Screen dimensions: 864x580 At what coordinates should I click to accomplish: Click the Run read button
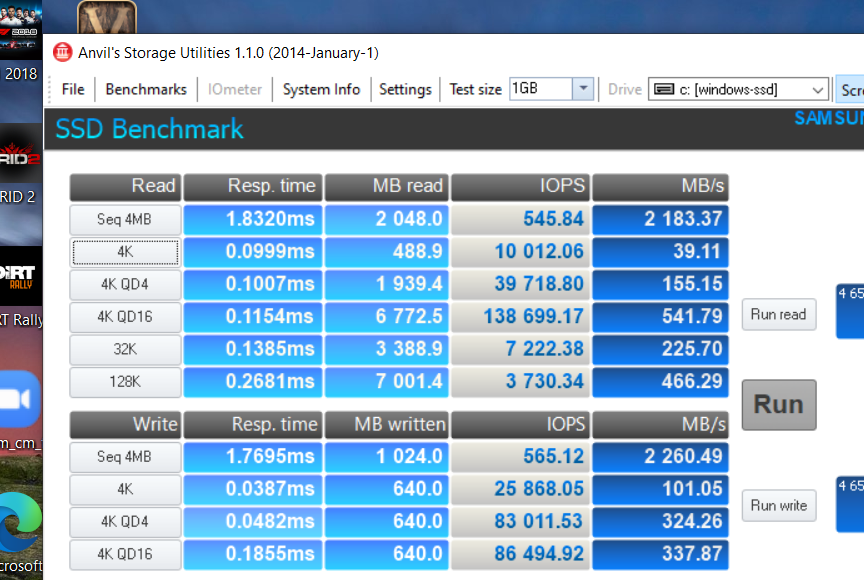pos(778,315)
